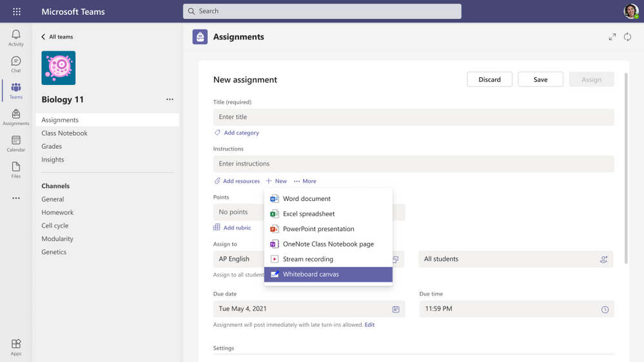Click the Enter title field

[x=414, y=117]
